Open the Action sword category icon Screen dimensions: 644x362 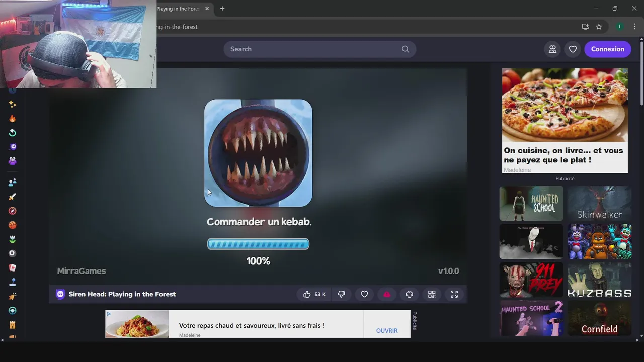tap(13, 197)
